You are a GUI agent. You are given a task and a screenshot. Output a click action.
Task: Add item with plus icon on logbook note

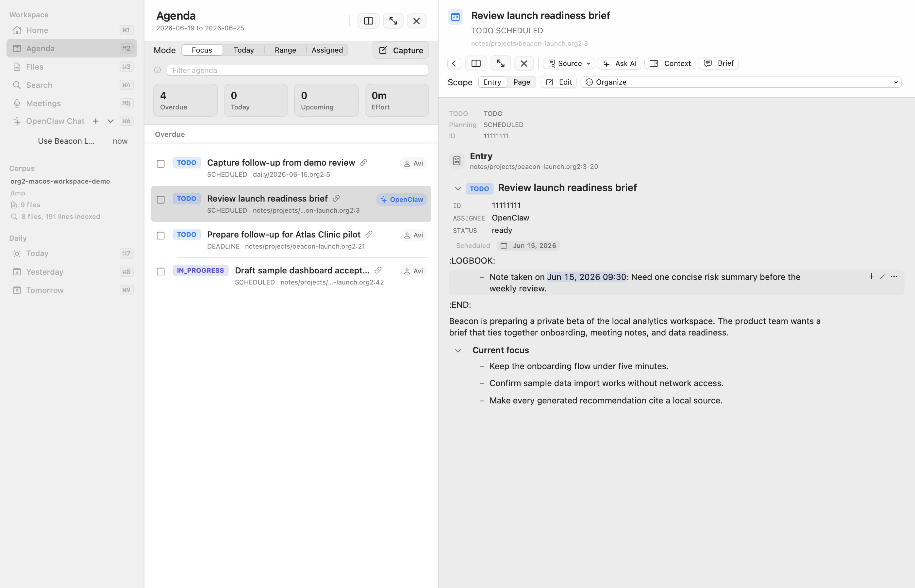pyautogui.click(x=871, y=276)
